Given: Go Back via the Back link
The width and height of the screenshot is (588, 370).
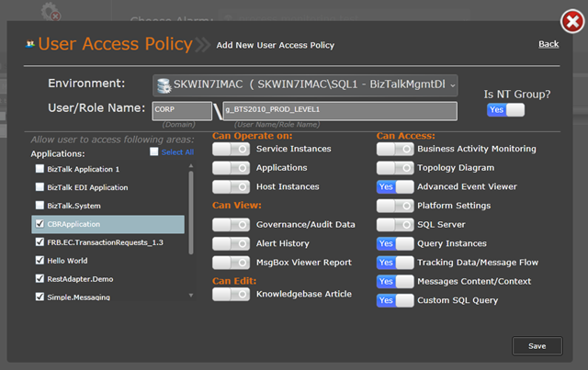Looking at the screenshot, I should 548,44.
